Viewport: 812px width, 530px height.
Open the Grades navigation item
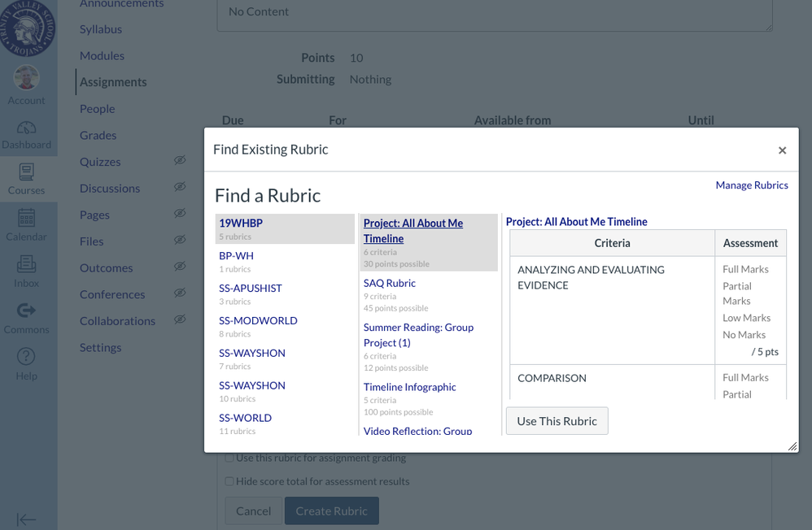(100, 135)
